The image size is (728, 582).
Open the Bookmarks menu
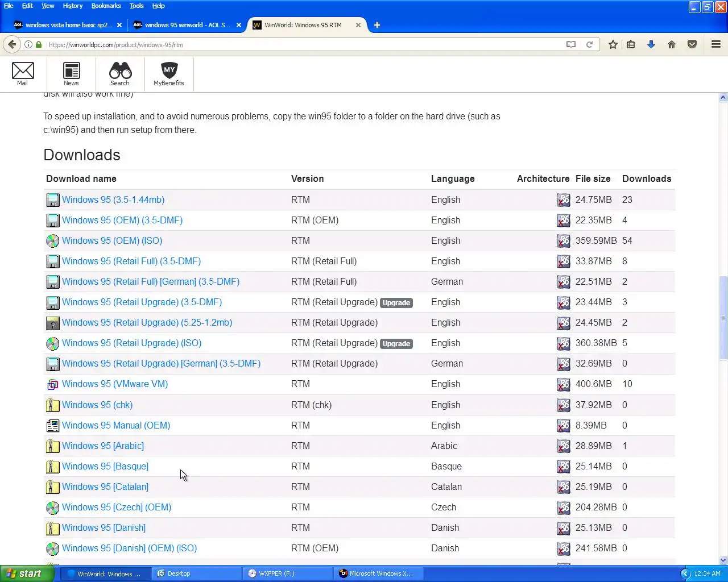click(106, 6)
